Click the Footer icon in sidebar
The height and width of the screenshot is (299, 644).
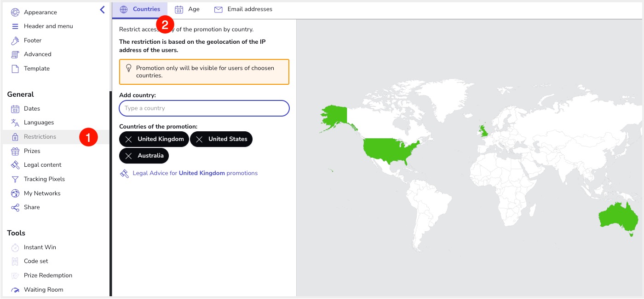(x=15, y=41)
